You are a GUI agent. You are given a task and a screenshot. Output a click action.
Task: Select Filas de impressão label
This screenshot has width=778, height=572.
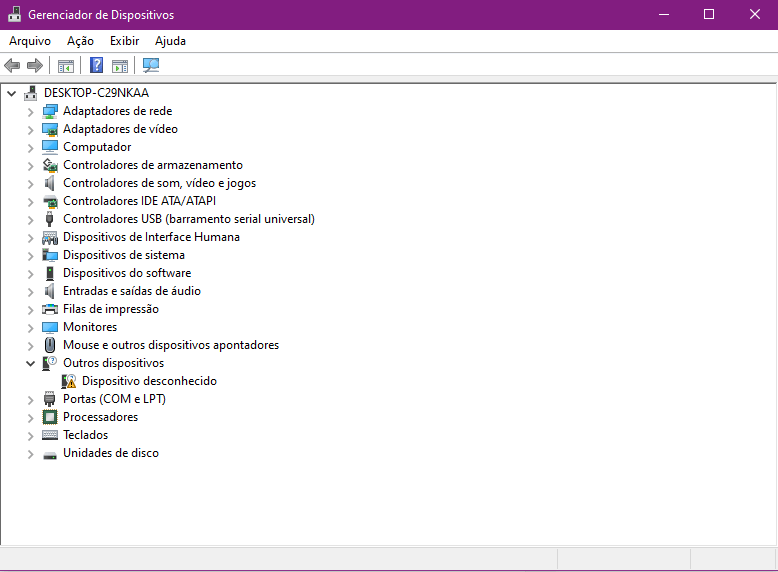[111, 309]
